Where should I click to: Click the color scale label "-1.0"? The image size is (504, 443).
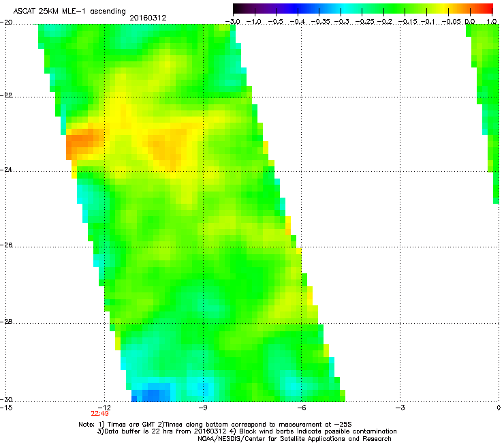(x=254, y=22)
